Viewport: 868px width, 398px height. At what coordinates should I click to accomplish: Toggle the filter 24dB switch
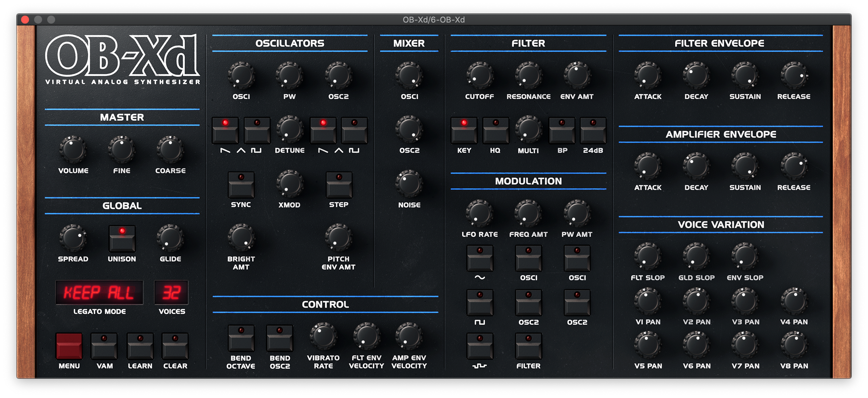tap(593, 131)
